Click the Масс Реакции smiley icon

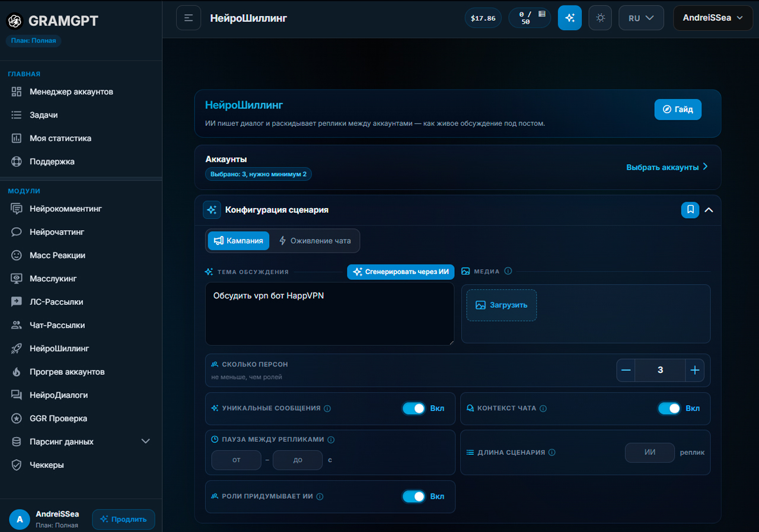click(x=17, y=255)
